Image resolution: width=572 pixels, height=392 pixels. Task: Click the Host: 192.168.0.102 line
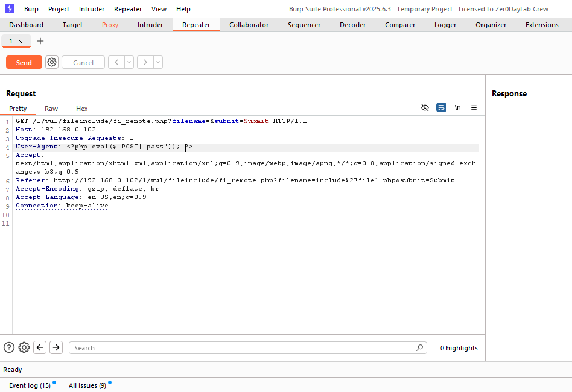coord(56,130)
